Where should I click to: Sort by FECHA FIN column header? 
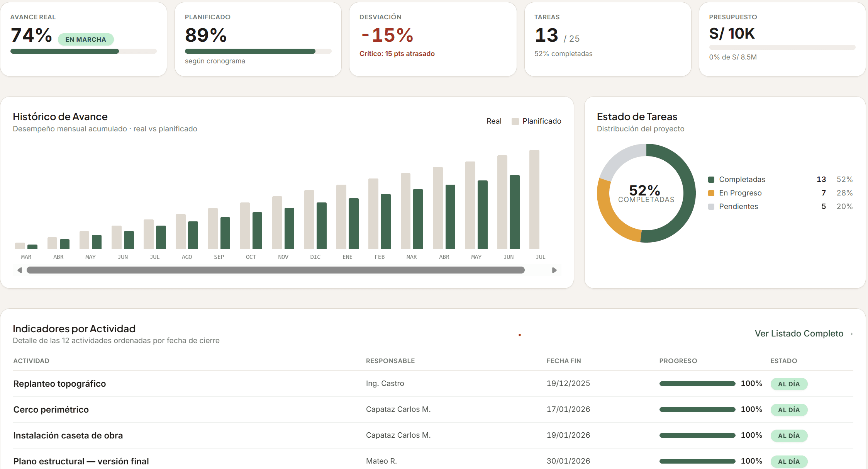(564, 361)
